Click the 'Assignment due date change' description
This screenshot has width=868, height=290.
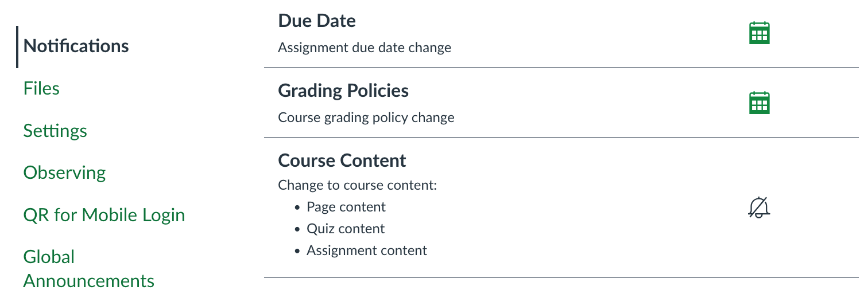pos(365,48)
